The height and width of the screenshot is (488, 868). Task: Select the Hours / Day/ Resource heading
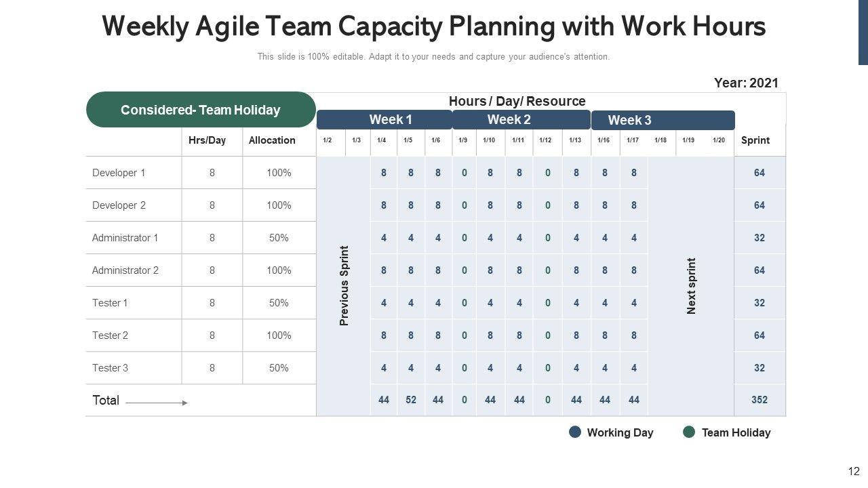[517, 101]
